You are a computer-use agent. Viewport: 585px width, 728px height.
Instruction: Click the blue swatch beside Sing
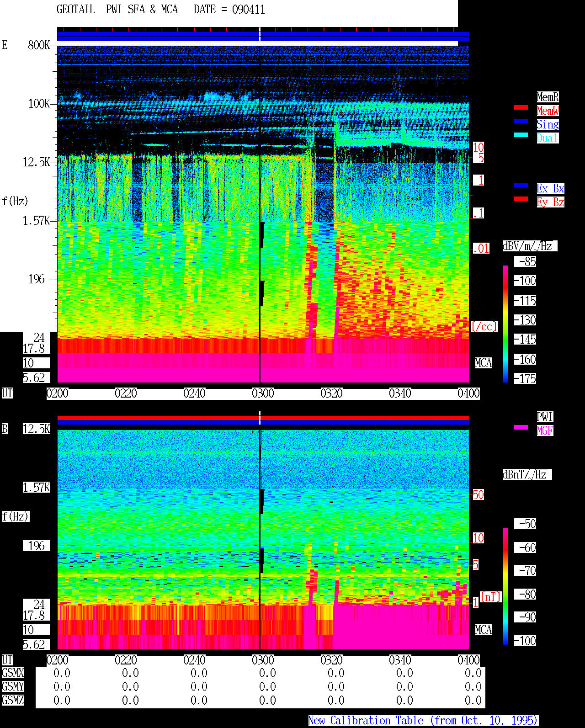521,121
